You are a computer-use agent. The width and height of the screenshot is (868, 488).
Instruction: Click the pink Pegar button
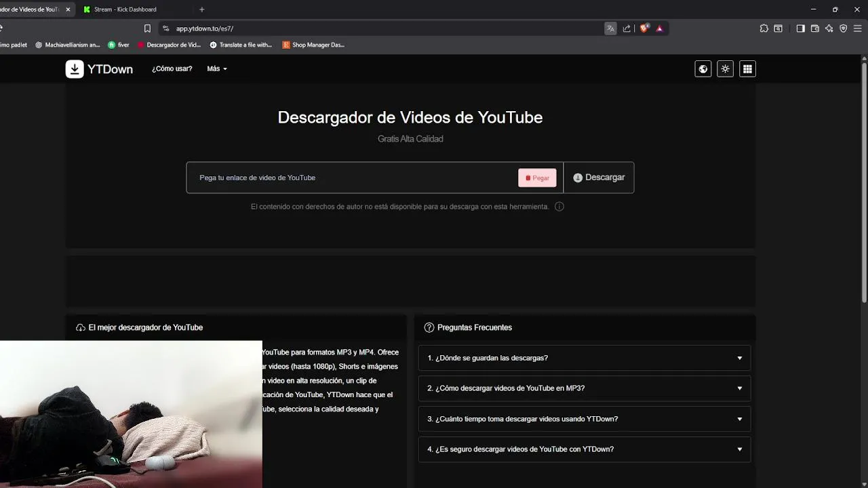click(x=537, y=178)
